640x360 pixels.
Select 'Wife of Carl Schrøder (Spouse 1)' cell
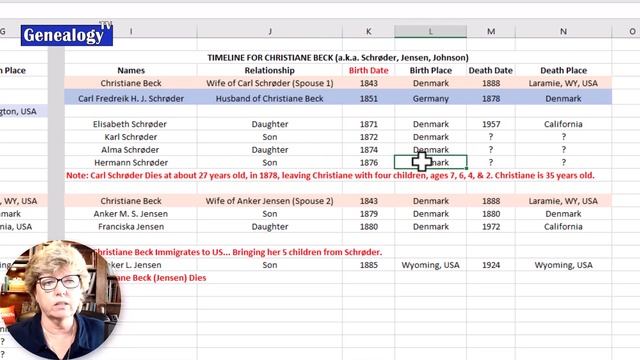[x=269, y=83]
